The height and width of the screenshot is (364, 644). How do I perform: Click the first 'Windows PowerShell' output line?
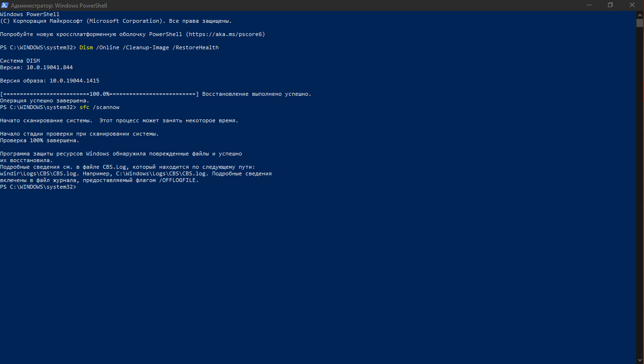tap(30, 15)
